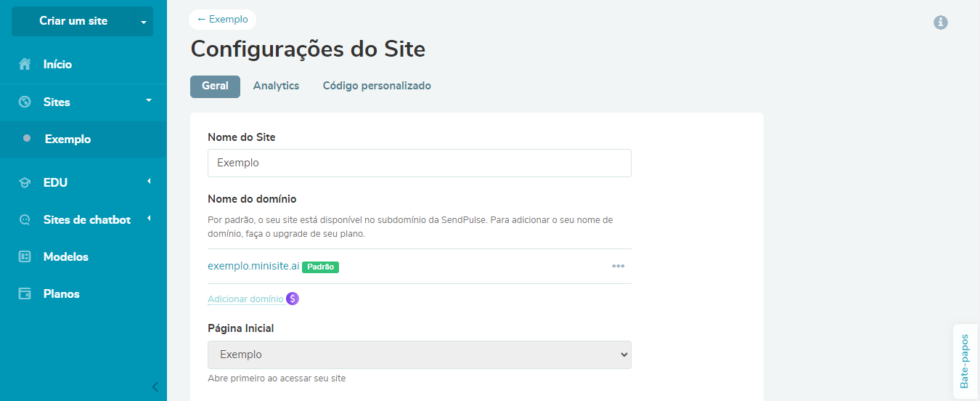Collapse the sidebar with the chevron arrow
The width and height of the screenshot is (980, 401).
(155, 386)
